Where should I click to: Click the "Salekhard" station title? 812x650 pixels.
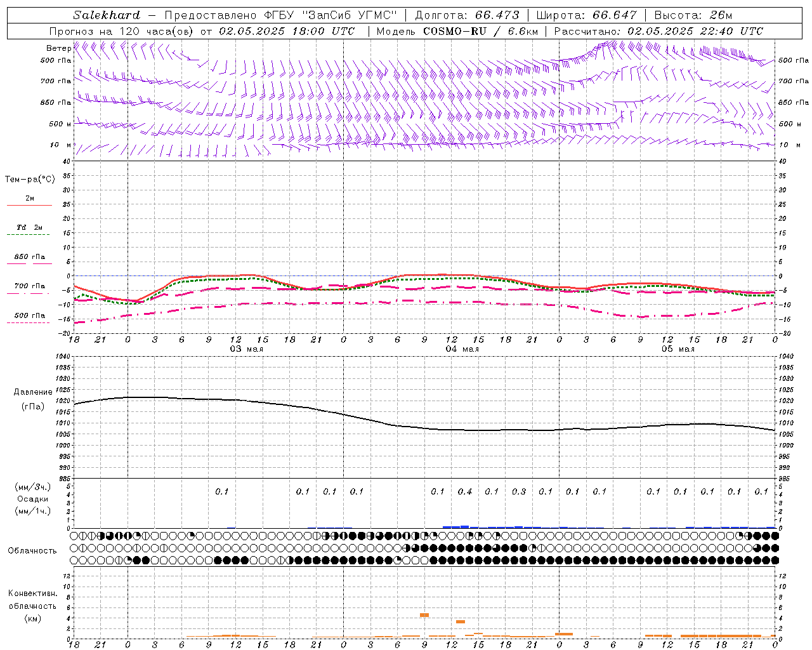107,15
